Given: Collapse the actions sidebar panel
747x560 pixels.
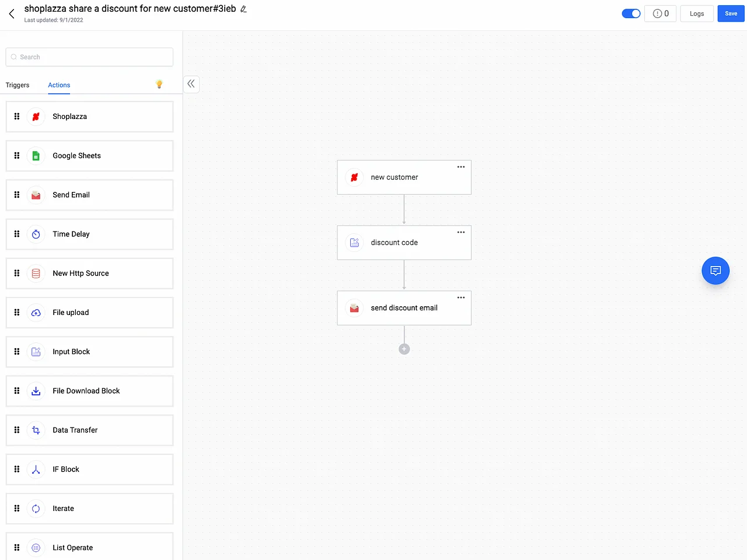Looking at the screenshot, I should coord(191,84).
